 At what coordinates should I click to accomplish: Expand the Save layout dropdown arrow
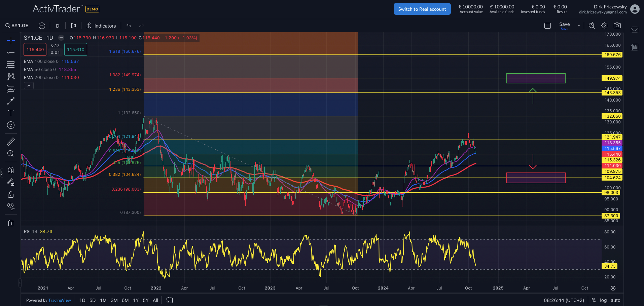pos(579,26)
